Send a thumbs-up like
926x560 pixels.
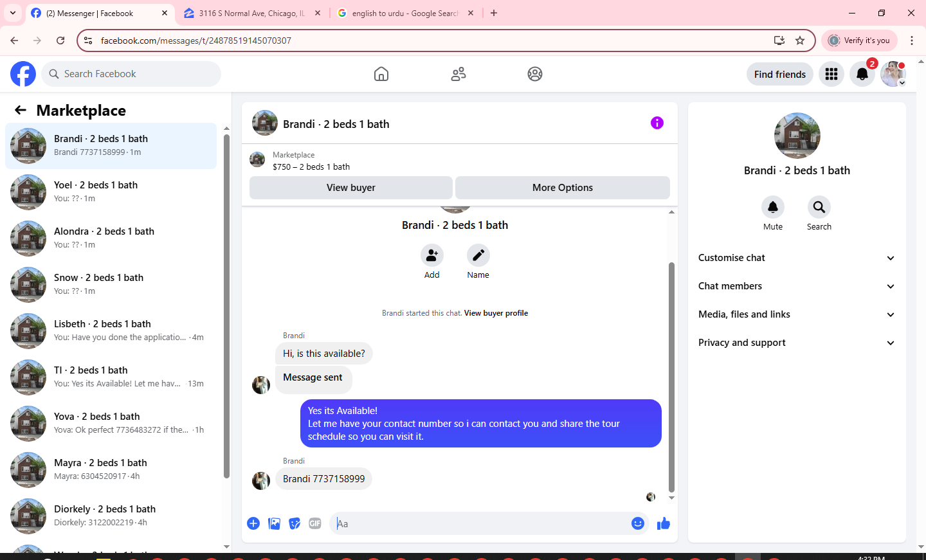[664, 523]
